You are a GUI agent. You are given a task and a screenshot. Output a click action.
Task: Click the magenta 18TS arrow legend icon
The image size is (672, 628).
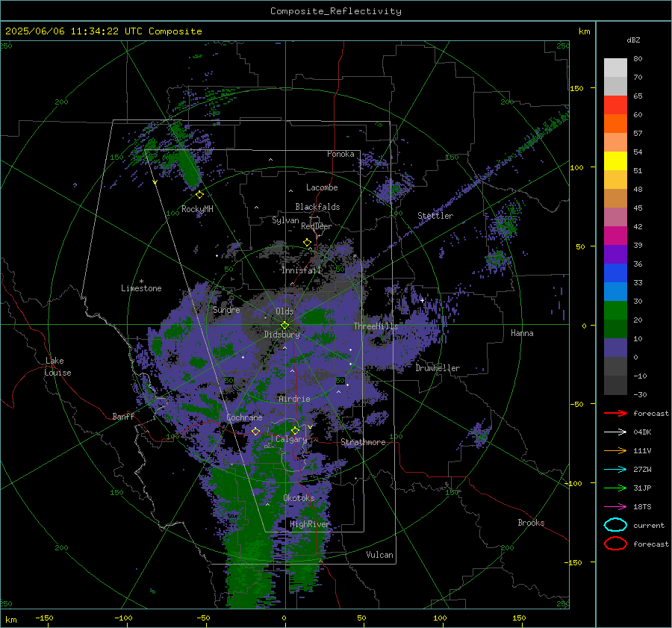tap(615, 507)
